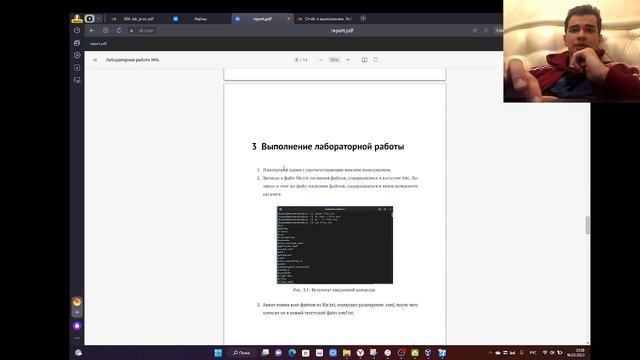
Task: Click the PDF zoom percentage field
Action: pyautogui.click(x=334, y=60)
